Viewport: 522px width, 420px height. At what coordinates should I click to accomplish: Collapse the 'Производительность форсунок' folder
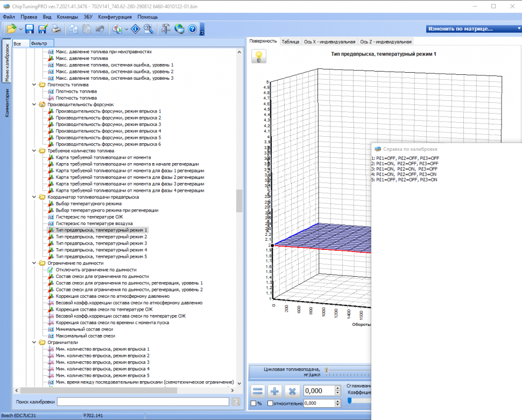(x=35, y=104)
